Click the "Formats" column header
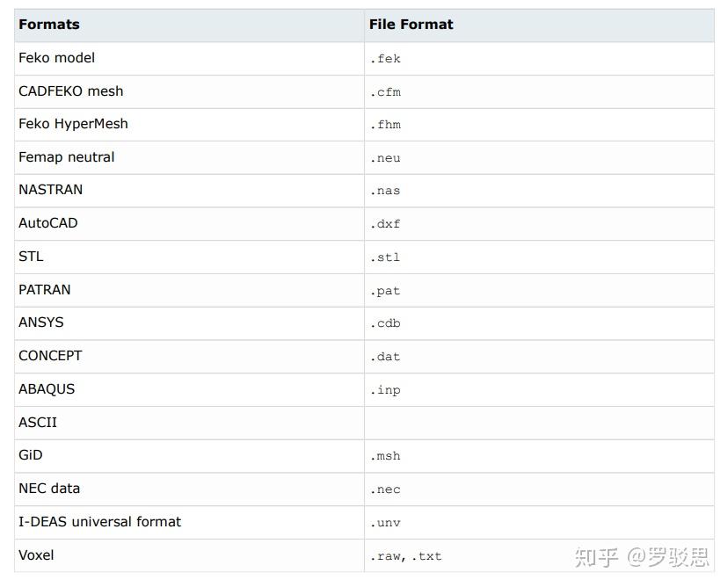This screenshot has height=587, width=728. pyautogui.click(x=49, y=25)
